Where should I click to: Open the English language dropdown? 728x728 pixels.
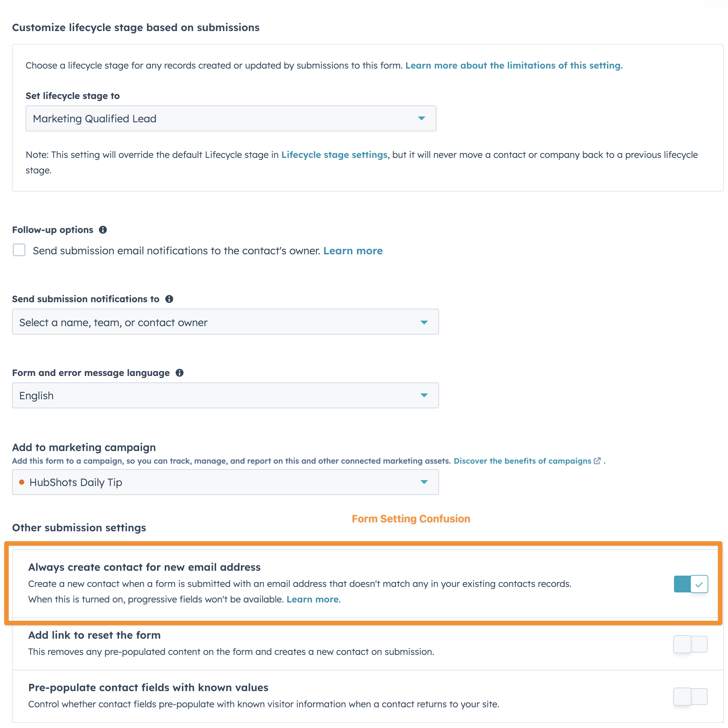coord(225,395)
